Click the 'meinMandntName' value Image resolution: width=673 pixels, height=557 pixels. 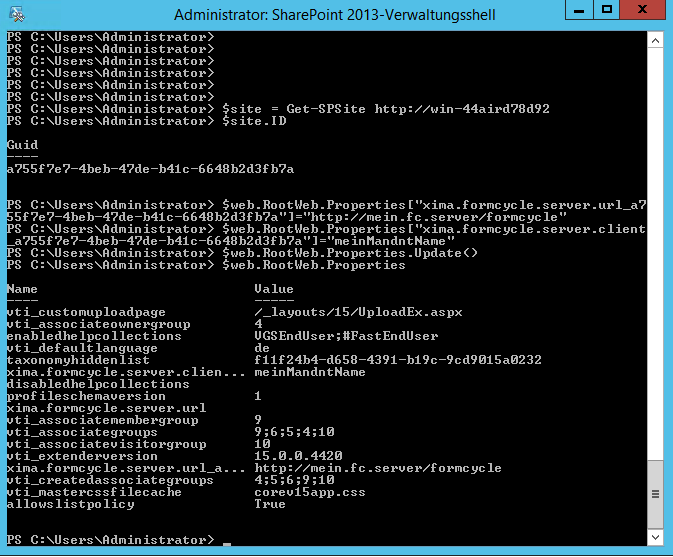point(309,373)
